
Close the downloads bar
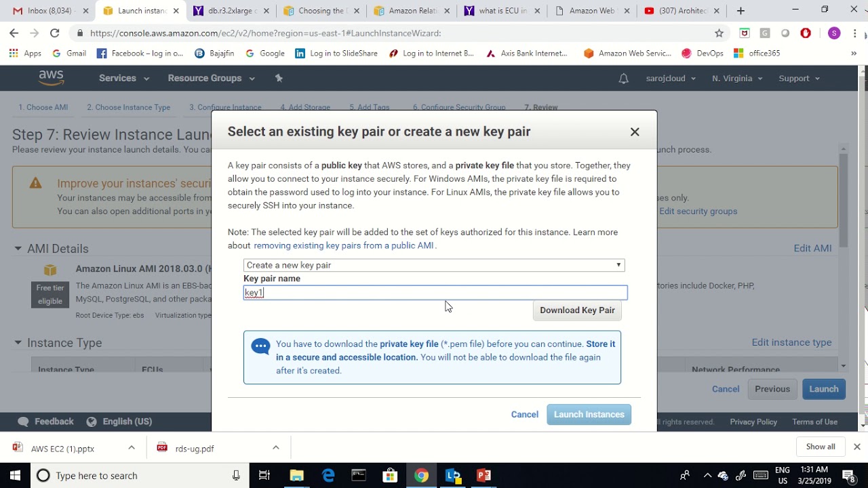[856, 447]
